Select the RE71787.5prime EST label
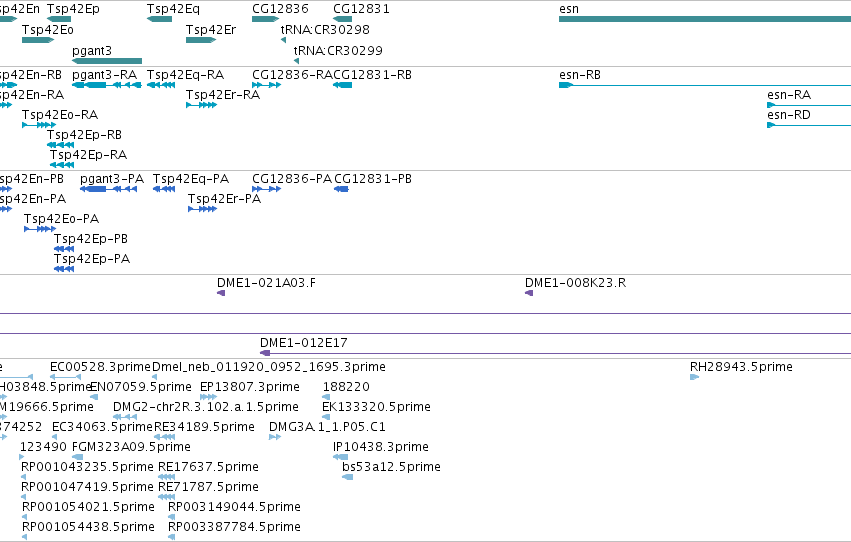 pos(208,487)
